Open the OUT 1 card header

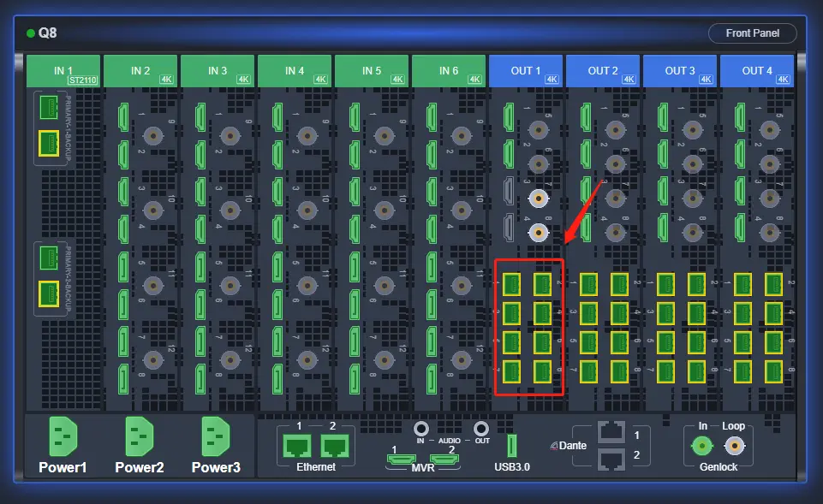(526, 71)
